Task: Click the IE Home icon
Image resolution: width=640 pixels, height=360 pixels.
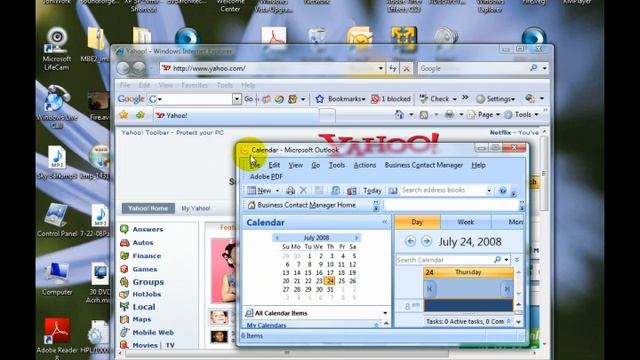Action: click(x=399, y=115)
